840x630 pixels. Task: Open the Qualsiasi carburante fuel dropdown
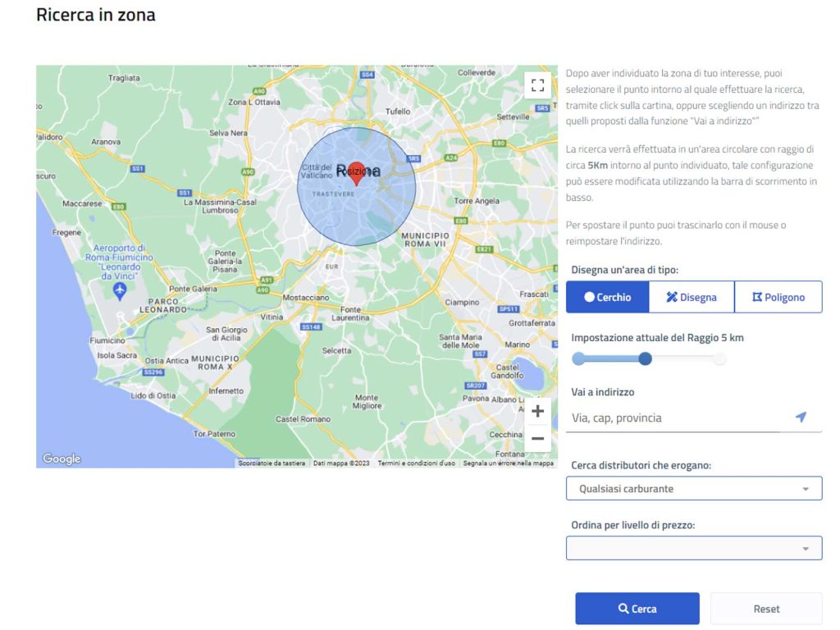coord(694,489)
